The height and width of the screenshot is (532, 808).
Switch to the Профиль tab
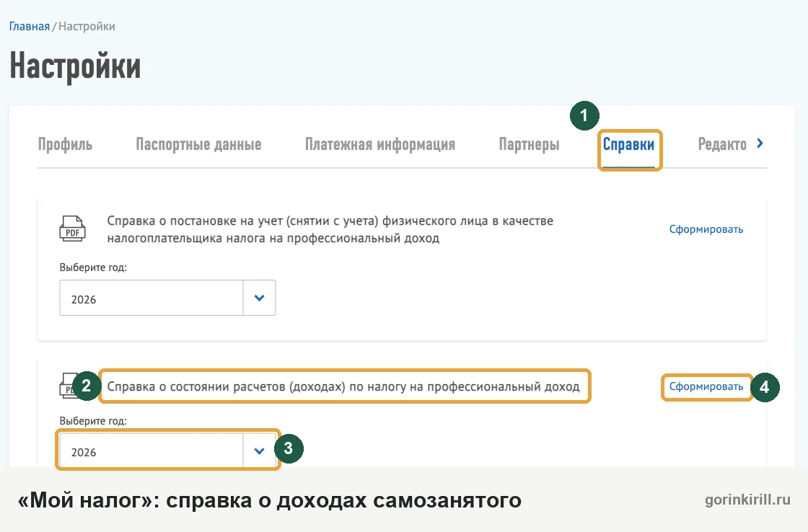pos(65,145)
